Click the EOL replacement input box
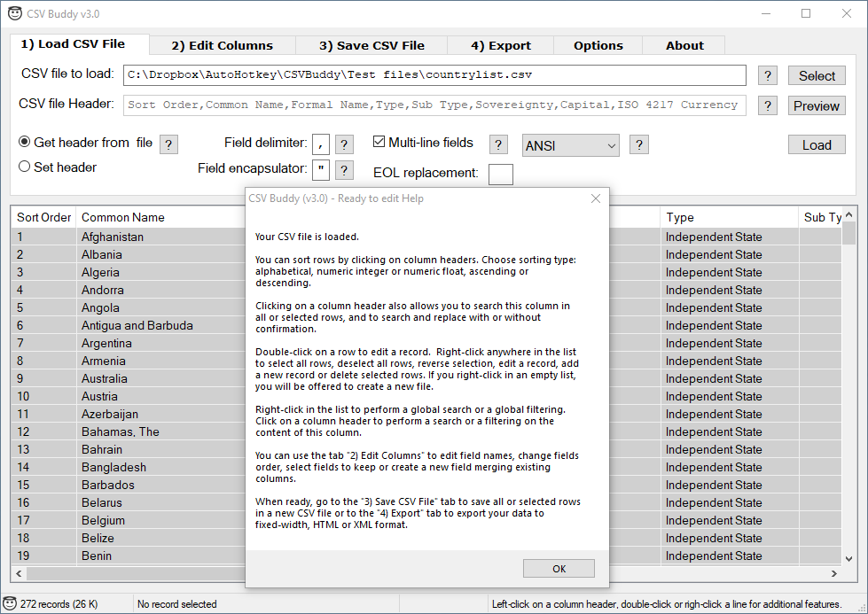Screen dimensions: 868x614 (x=500, y=175)
